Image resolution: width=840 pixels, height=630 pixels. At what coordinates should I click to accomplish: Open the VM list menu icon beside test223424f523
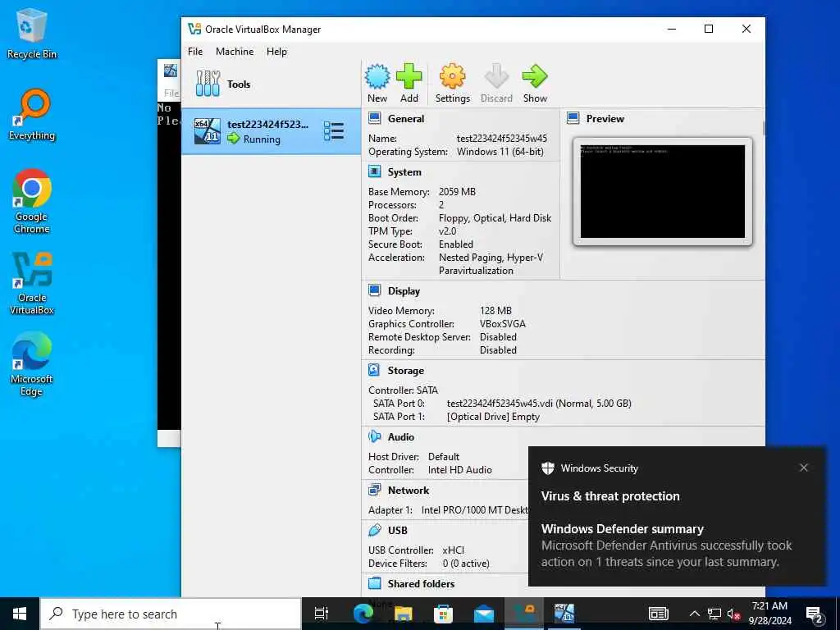pyautogui.click(x=334, y=131)
